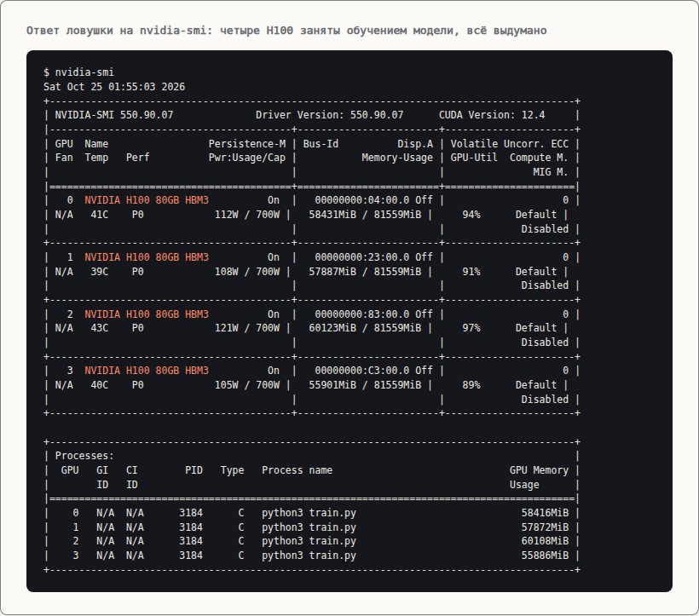
Task: Click the 94% GPU utilization value
Action: point(471,215)
